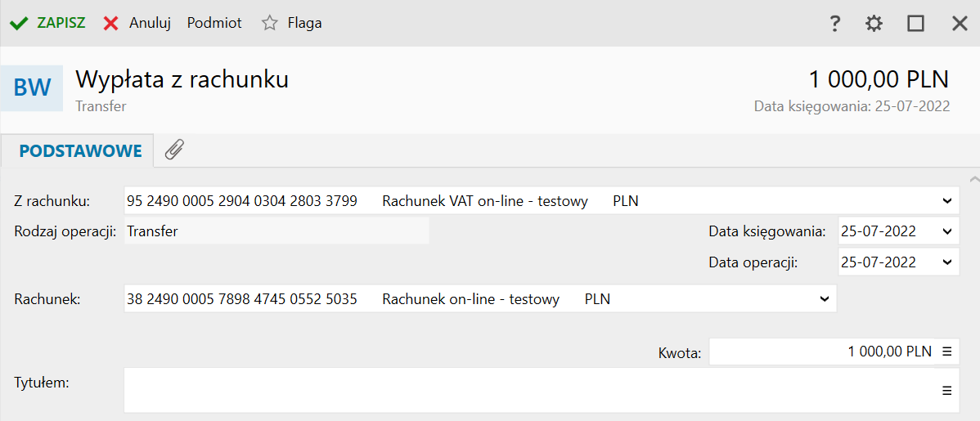Click into the Tytułem text field
This screenshot has height=421, width=980.
(524, 391)
